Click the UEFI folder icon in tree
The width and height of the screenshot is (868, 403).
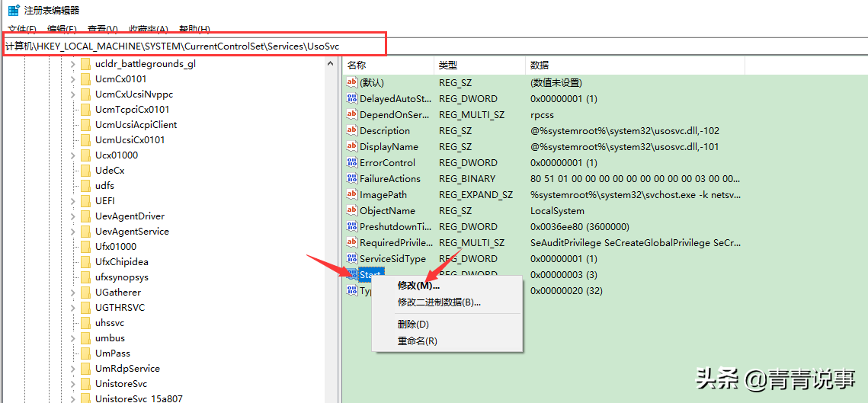[x=85, y=200]
